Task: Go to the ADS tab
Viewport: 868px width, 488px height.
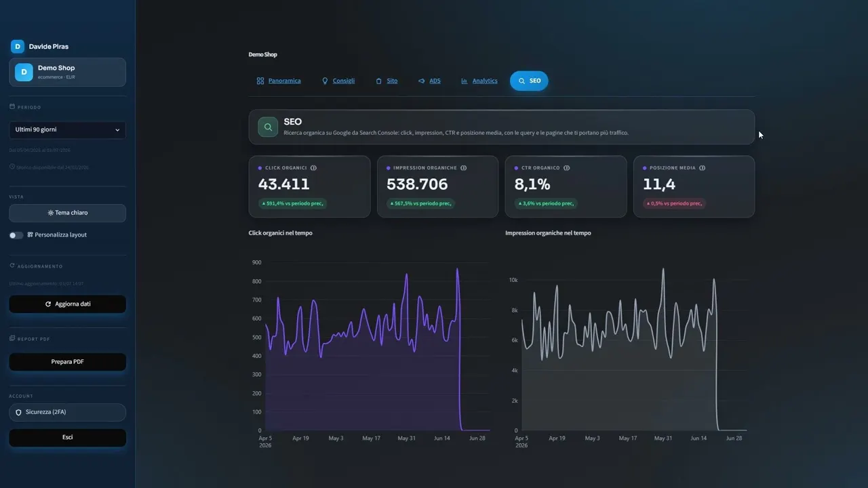Action: coord(429,81)
